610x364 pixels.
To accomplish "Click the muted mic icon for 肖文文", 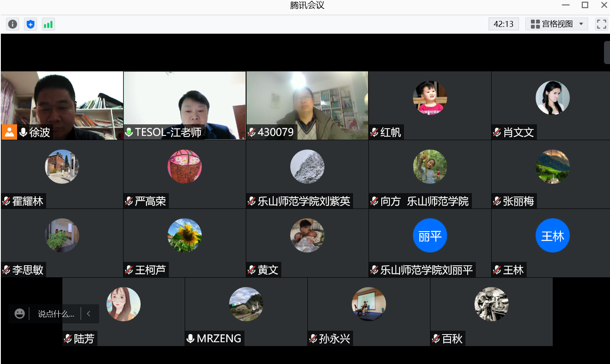I will tap(497, 132).
